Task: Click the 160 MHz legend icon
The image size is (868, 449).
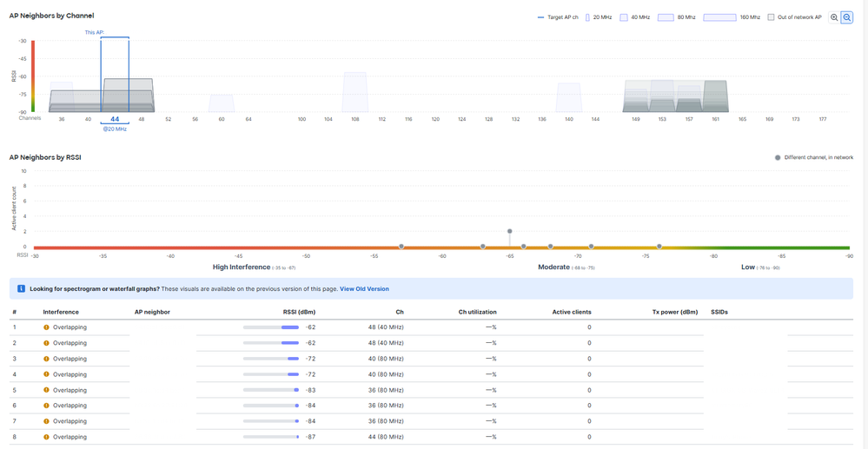Action: [x=719, y=17]
